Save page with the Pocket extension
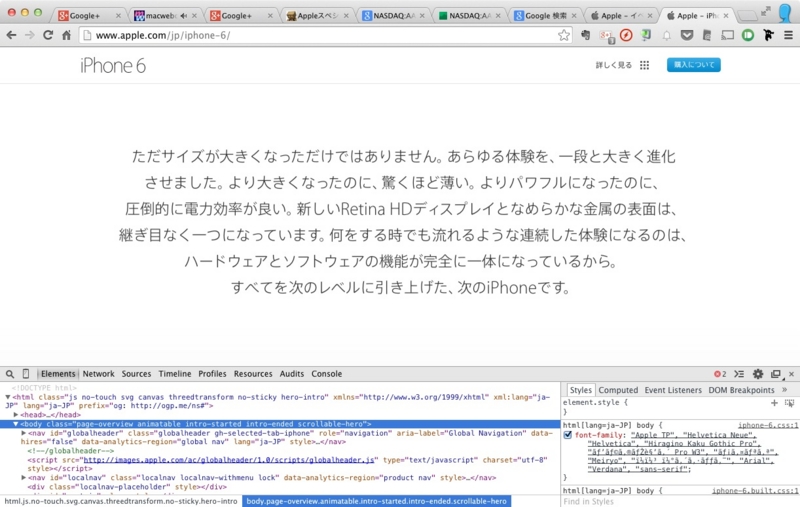800x507 pixels. 687,35
